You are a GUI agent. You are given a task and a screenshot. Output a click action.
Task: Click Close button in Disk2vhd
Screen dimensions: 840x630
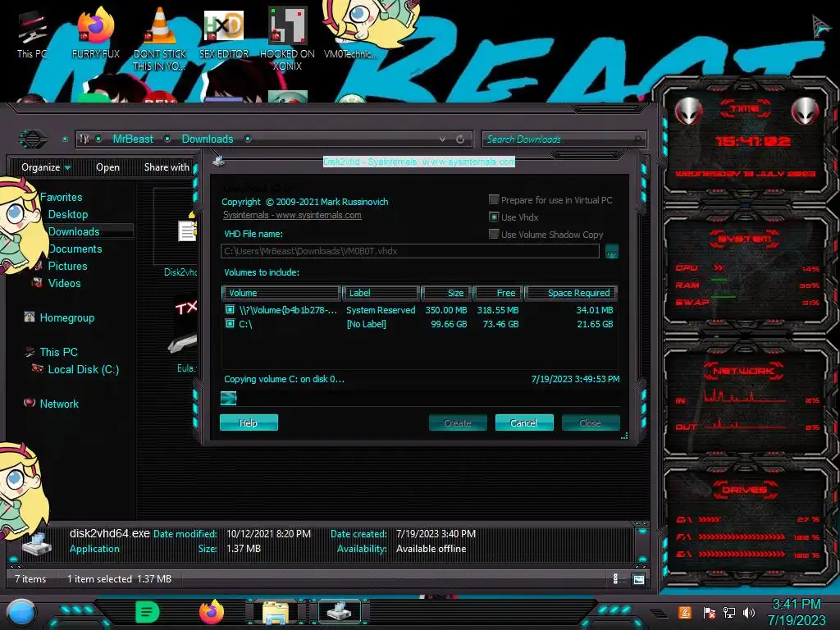[x=591, y=422]
